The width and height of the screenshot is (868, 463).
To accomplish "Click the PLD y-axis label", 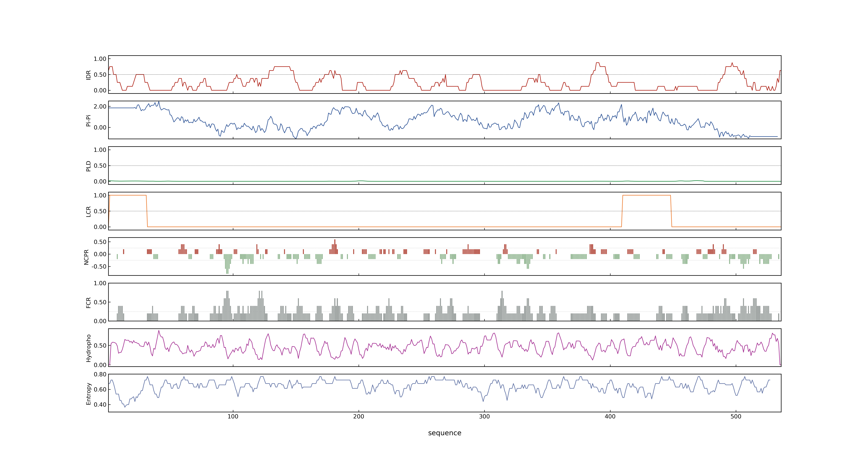I will pyautogui.click(x=89, y=166).
